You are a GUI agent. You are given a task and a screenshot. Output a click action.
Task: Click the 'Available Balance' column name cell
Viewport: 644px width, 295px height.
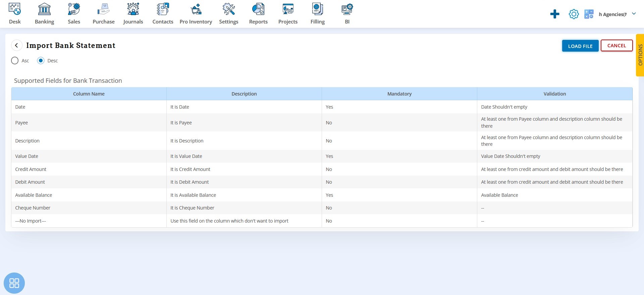pyautogui.click(x=89, y=195)
